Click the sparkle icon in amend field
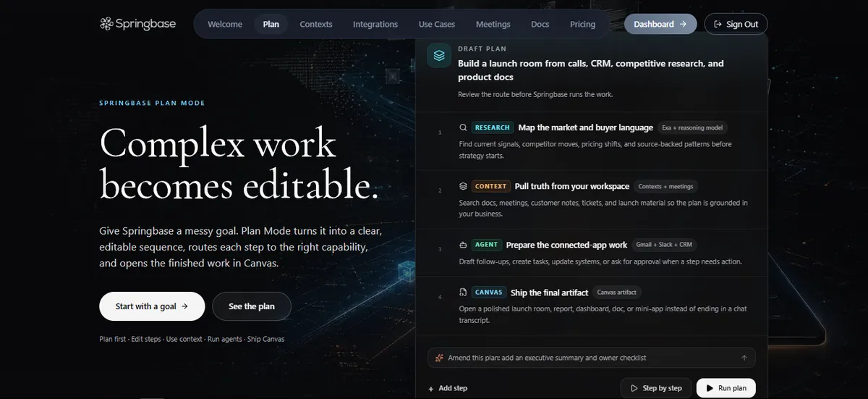Image resolution: width=868 pixels, height=399 pixels. [x=439, y=358]
